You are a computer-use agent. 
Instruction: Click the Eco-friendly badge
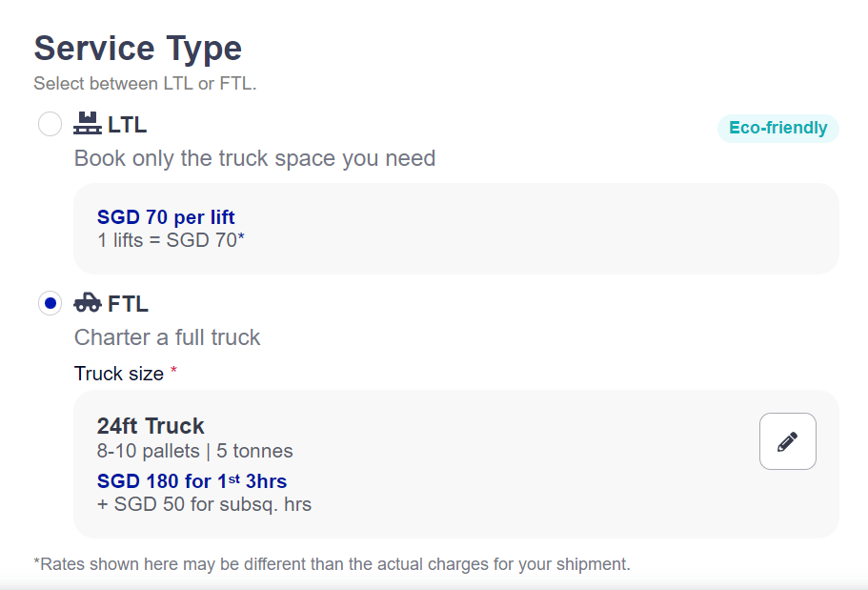[x=777, y=128]
